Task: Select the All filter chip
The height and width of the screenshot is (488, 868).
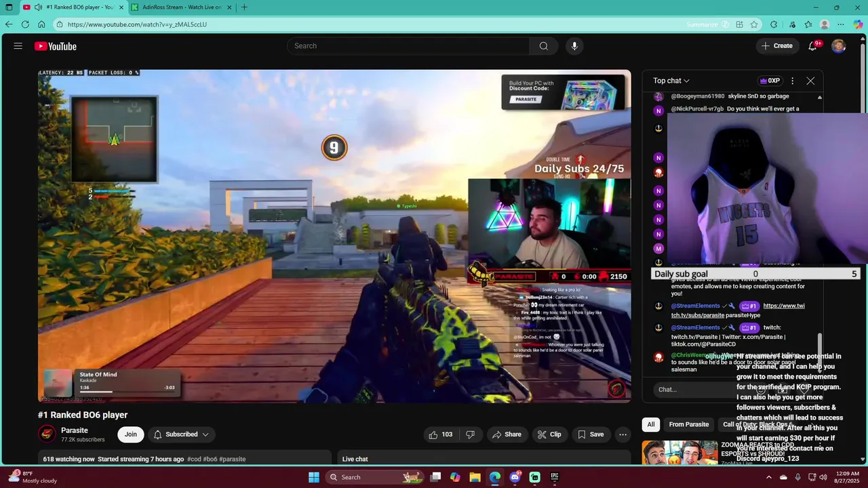Action: pos(651,424)
